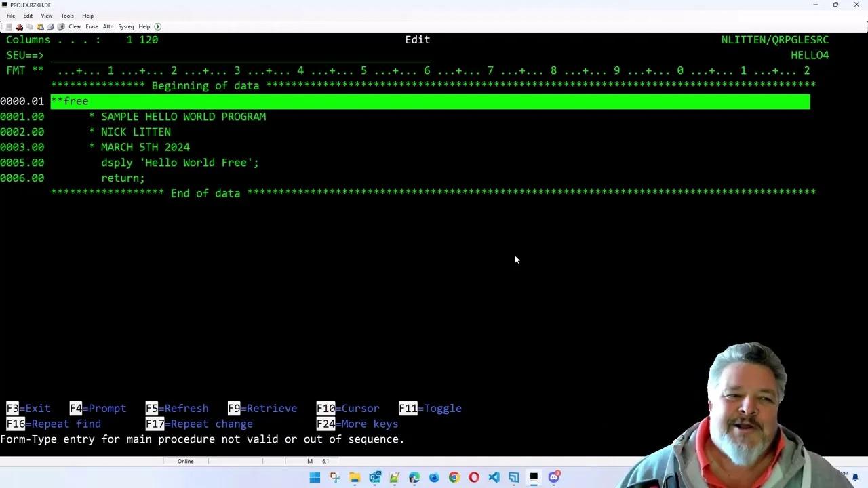
Task: Launch Firefox from the taskbar
Action: [x=434, y=477]
